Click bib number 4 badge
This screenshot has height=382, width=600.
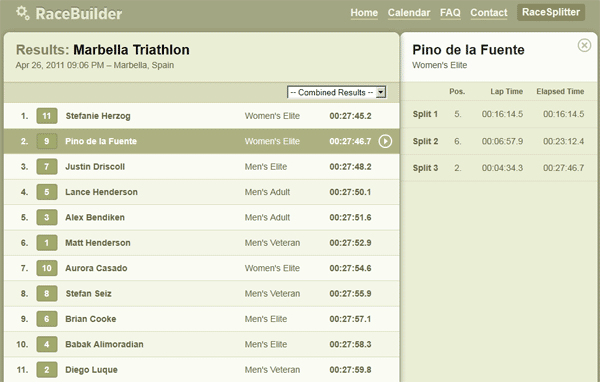47,344
